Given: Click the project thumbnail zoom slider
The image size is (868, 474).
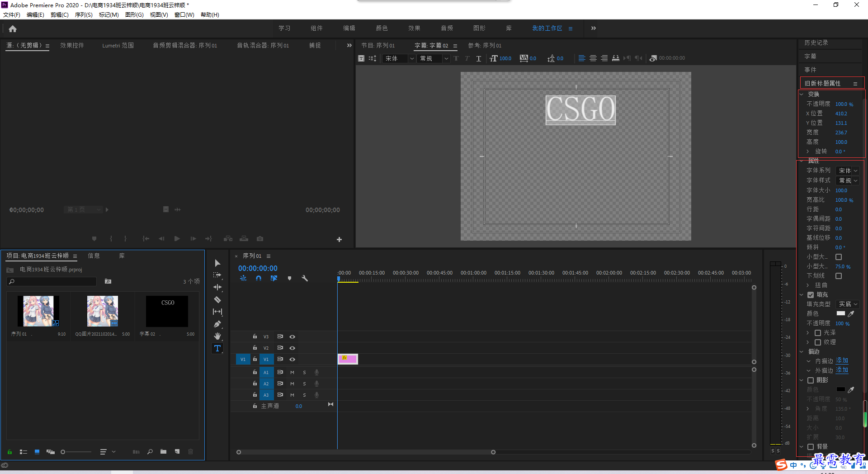Looking at the screenshot, I should coord(76,452).
